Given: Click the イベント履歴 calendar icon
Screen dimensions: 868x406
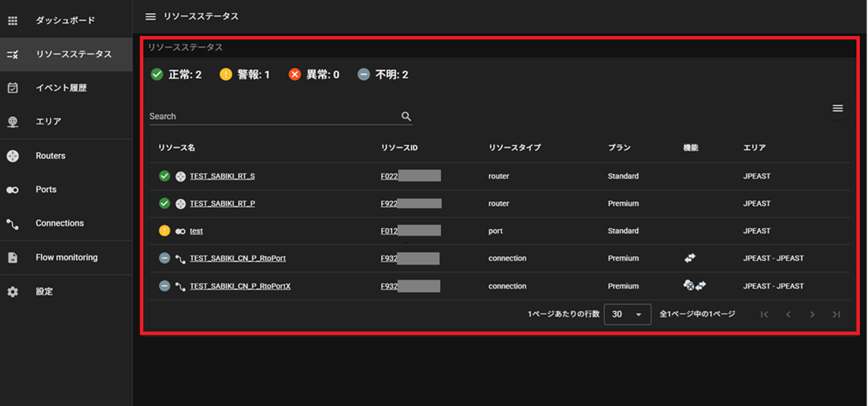Looking at the screenshot, I should coord(12,88).
